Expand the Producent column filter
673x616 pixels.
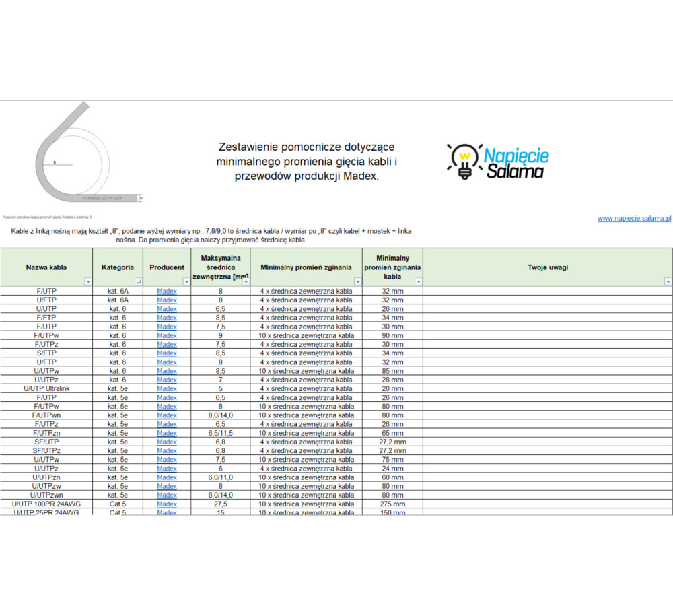pos(186,281)
